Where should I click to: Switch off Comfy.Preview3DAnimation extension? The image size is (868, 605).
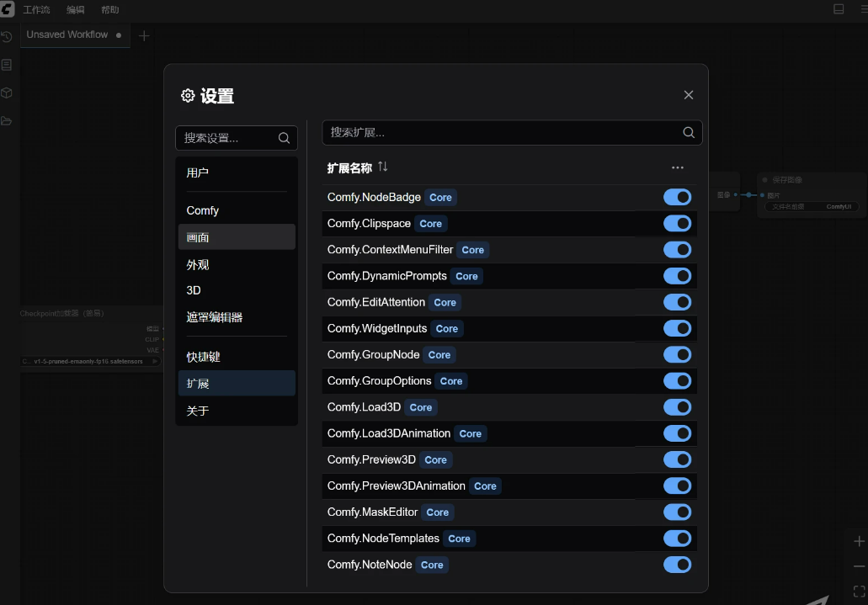[678, 486]
